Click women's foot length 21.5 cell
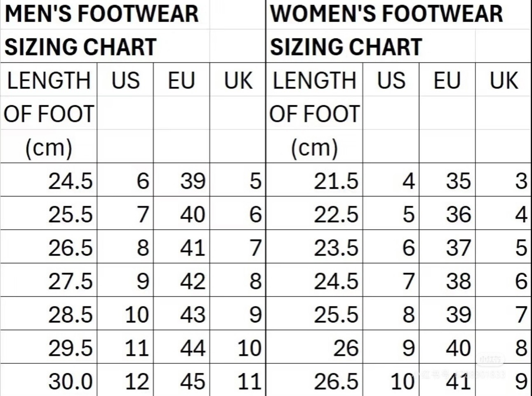 pos(336,181)
